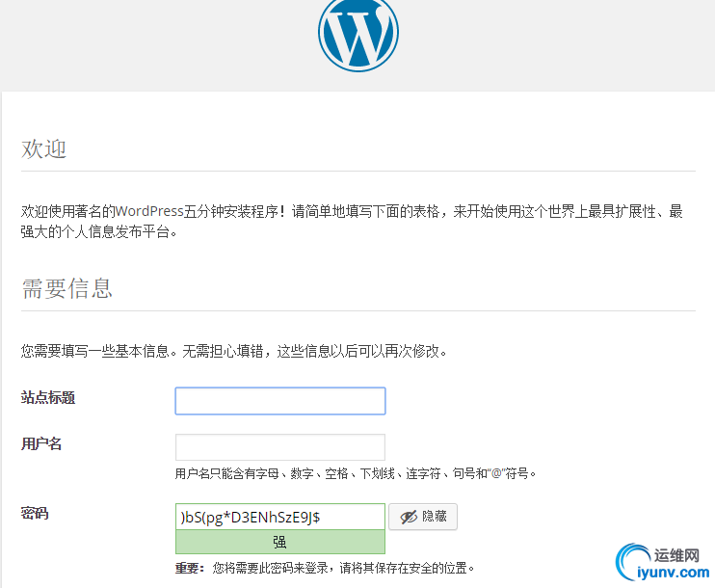Click the 需要信息 heading
The height and width of the screenshot is (588, 715).
(66, 289)
